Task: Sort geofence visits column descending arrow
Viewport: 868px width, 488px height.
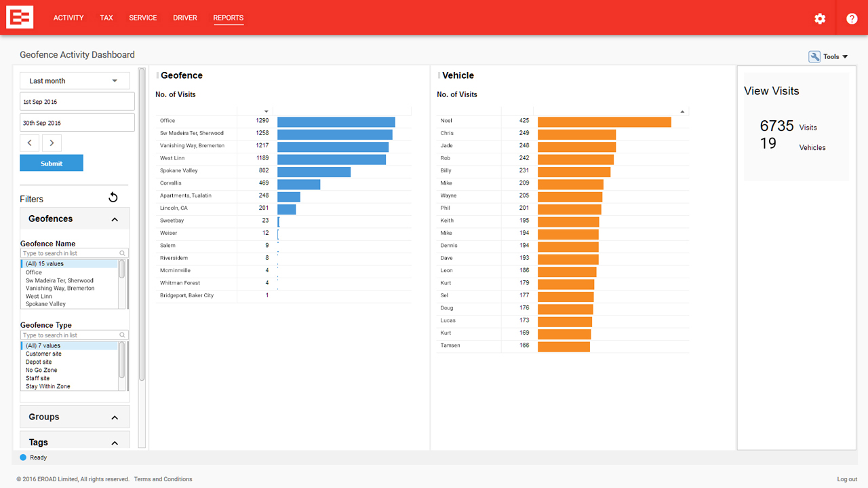Action: pos(266,111)
